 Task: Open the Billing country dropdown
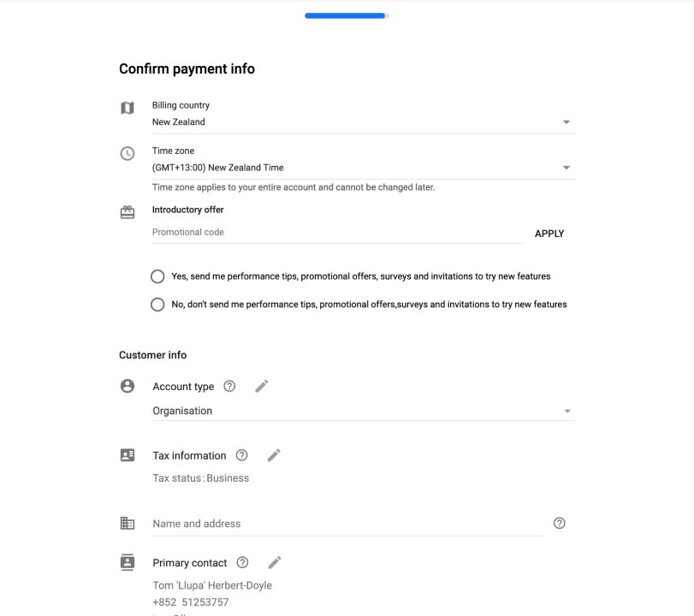364,122
